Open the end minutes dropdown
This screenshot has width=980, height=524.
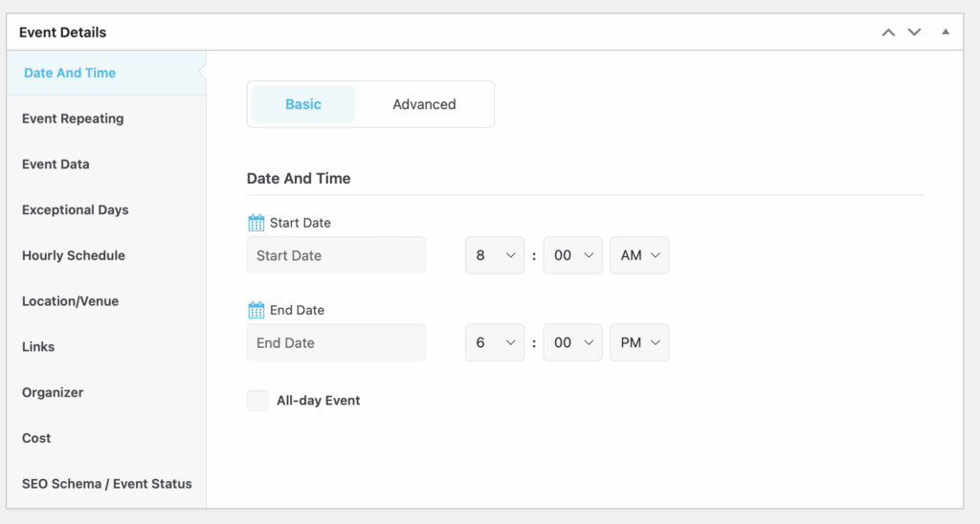tap(572, 342)
